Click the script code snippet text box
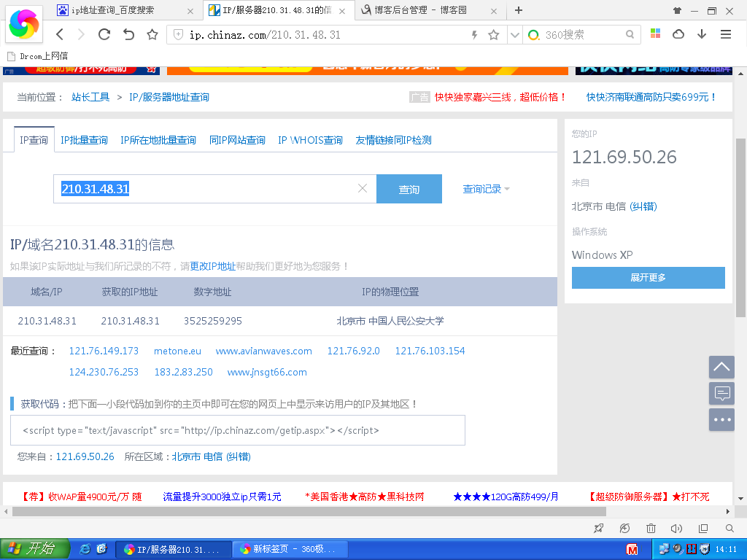The image size is (747, 560). (238, 430)
